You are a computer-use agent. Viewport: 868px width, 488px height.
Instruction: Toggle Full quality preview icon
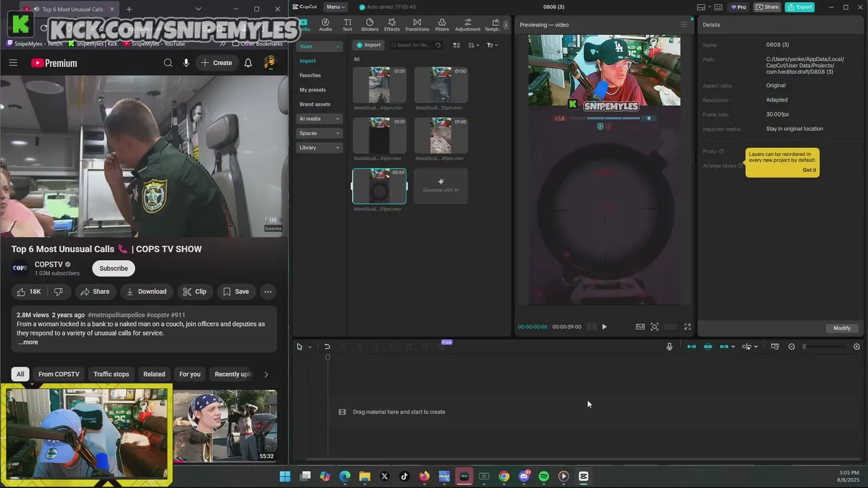click(640, 327)
